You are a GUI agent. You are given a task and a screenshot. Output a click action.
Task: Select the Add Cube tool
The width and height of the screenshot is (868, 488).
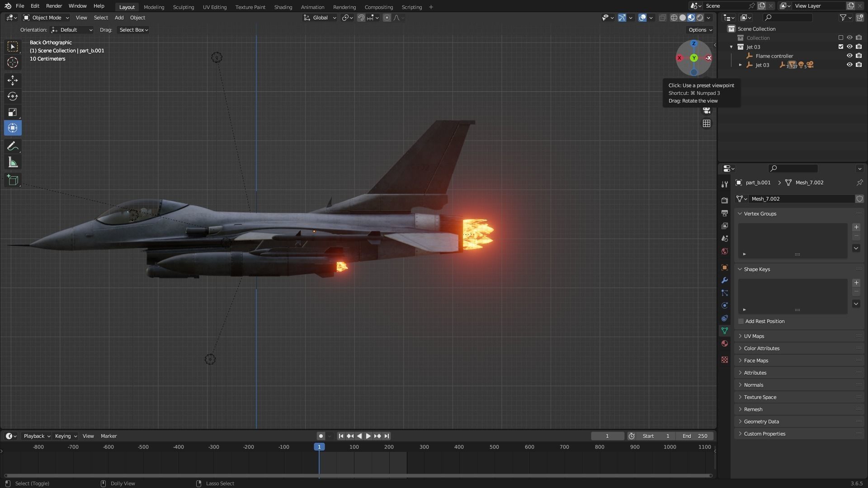tap(13, 180)
